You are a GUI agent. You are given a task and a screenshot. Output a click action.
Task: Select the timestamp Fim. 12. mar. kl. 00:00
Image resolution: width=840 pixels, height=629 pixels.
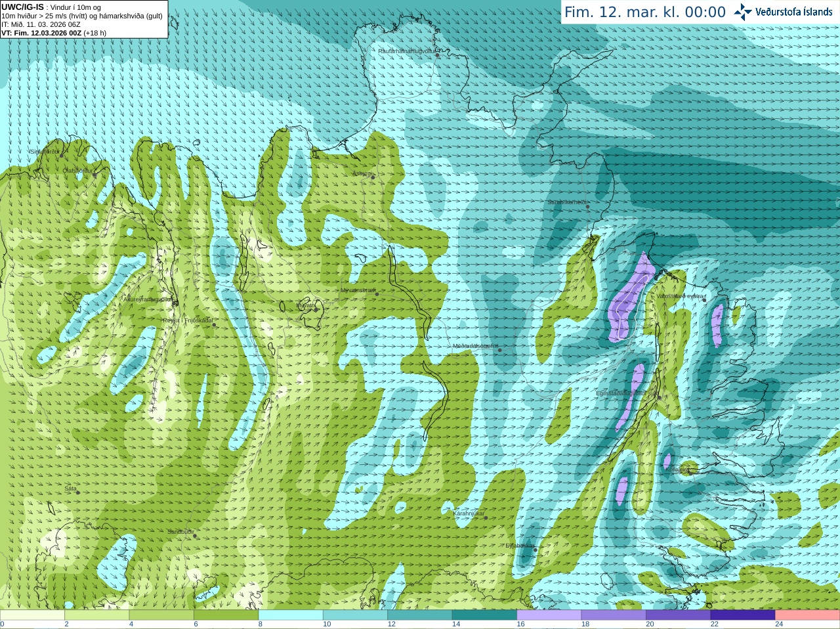click(645, 12)
